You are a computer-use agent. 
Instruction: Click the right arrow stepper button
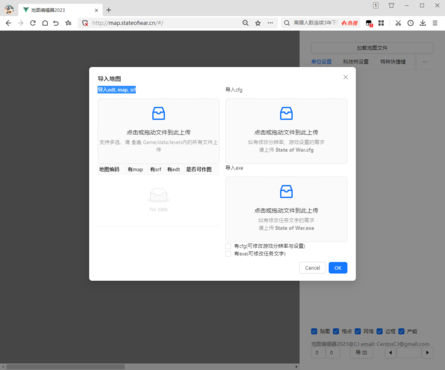tap(427, 353)
